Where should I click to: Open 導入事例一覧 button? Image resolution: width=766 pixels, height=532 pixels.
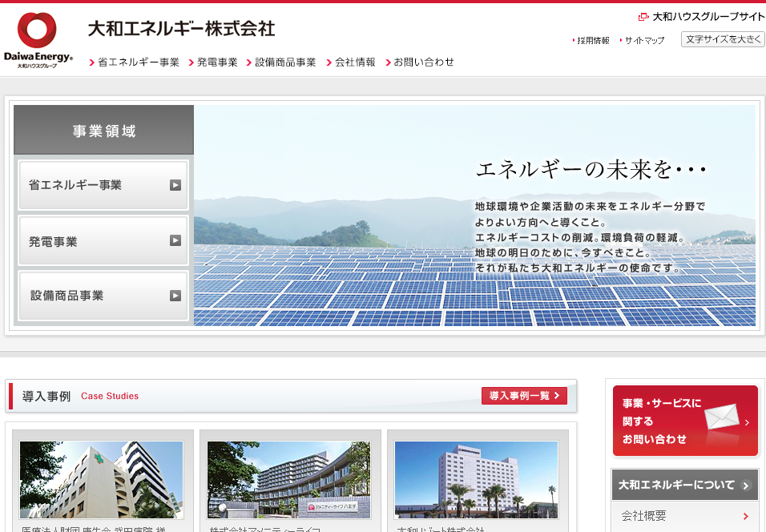[x=524, y=396]
